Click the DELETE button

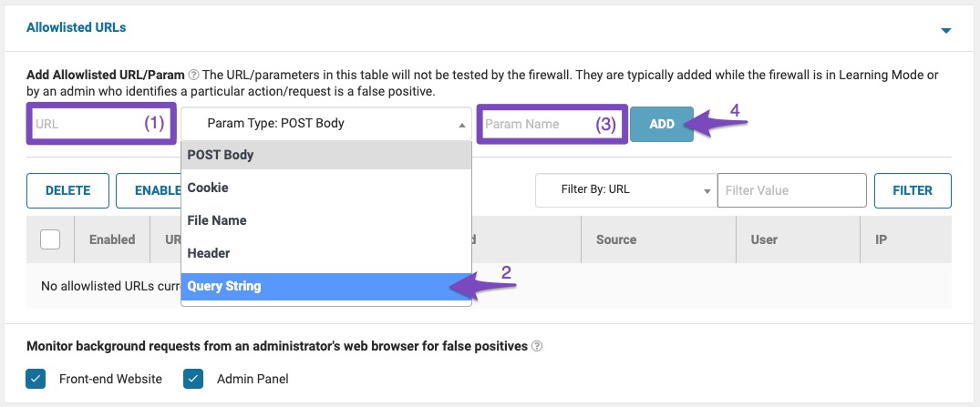[67, 190]
